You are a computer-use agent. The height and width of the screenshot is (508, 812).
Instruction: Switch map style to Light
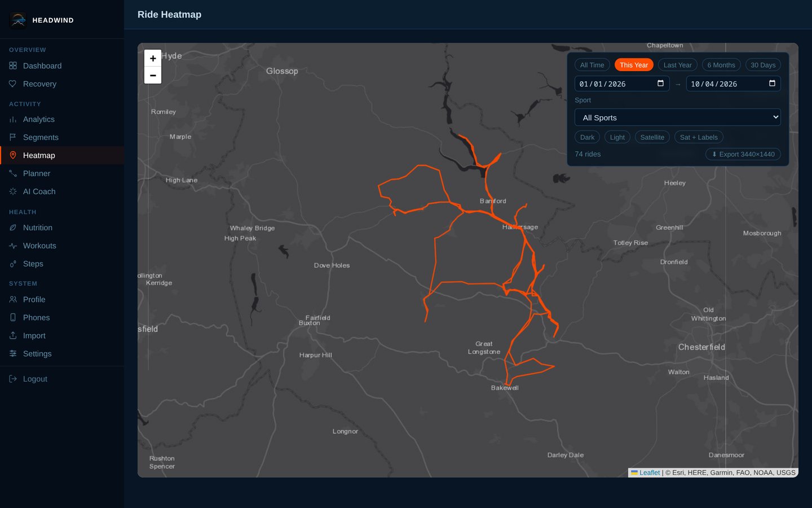pyautogui.click(x=617, y=137)
